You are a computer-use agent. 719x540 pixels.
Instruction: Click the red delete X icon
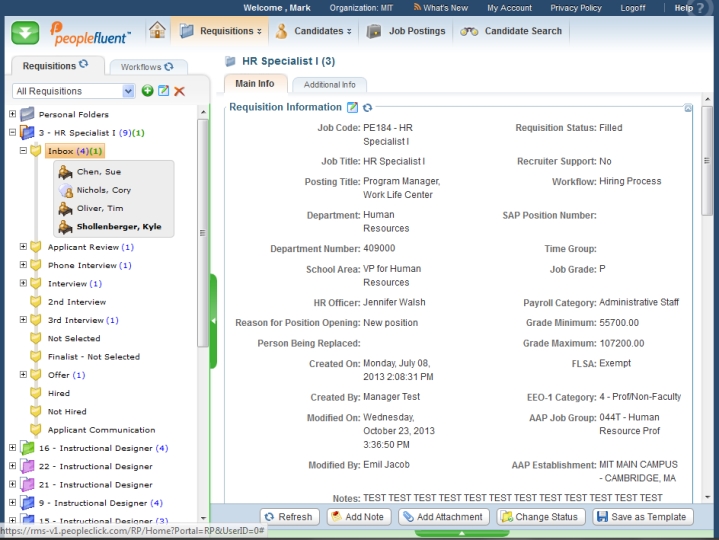180,91
